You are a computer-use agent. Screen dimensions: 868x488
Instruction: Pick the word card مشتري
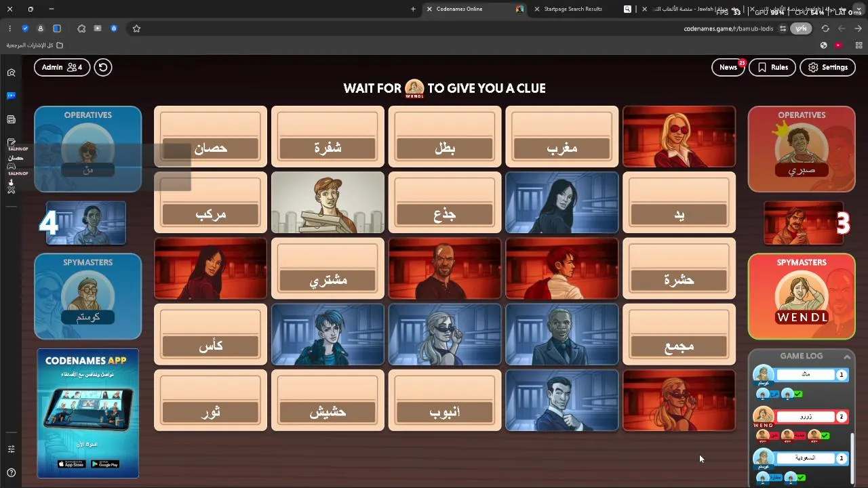click(328, 268)
